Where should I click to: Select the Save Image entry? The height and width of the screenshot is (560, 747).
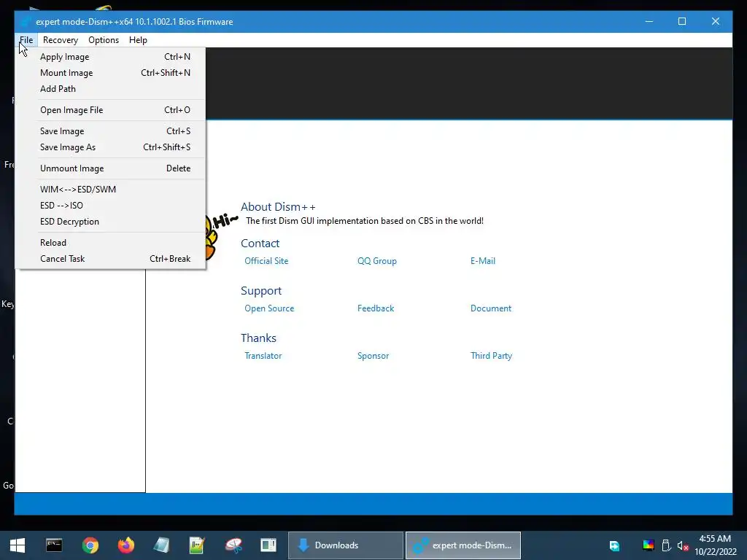click(111, 131)
